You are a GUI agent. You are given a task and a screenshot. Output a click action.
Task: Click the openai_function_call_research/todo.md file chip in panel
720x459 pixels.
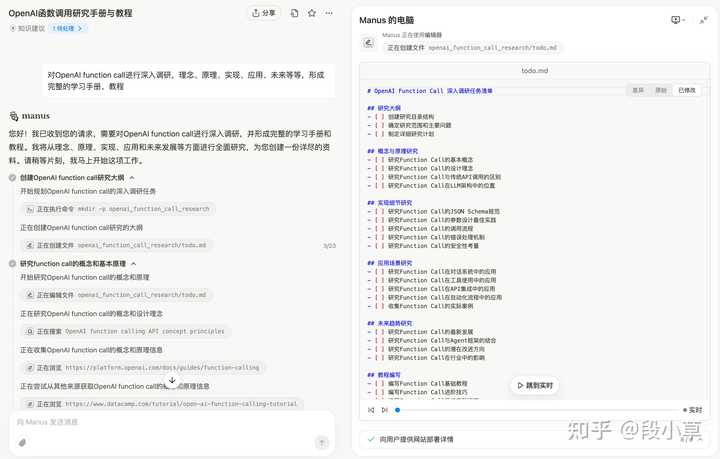tap(472, 48)
